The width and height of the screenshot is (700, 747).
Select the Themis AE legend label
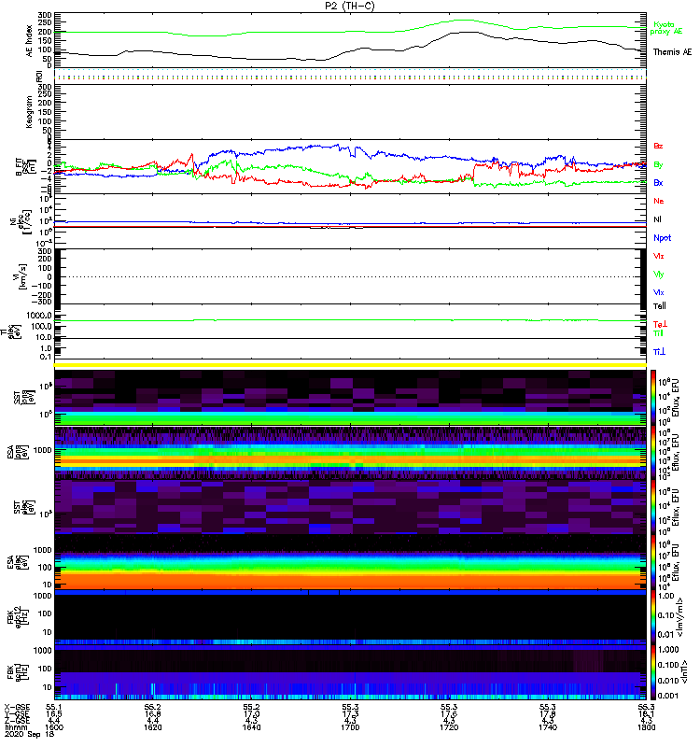(672, 52)
